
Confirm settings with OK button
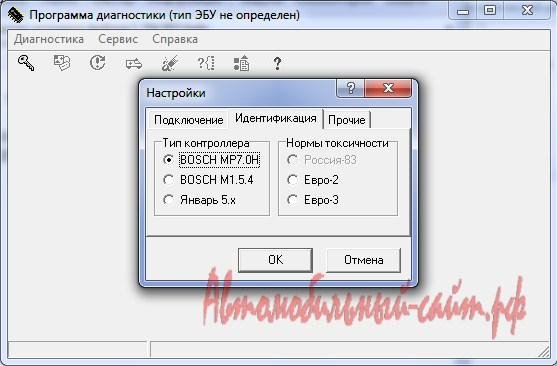click(x=275, y=260)
